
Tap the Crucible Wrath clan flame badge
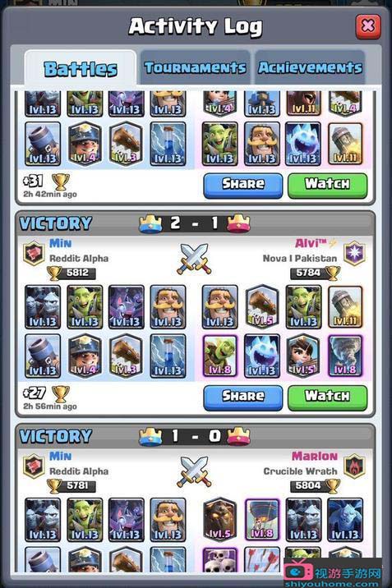pyautogui.click(x=354, y=466)
